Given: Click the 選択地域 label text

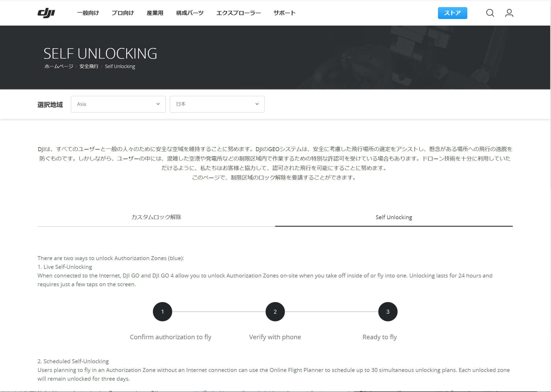Looking at the screenshot, I should [x=50, y=105].
